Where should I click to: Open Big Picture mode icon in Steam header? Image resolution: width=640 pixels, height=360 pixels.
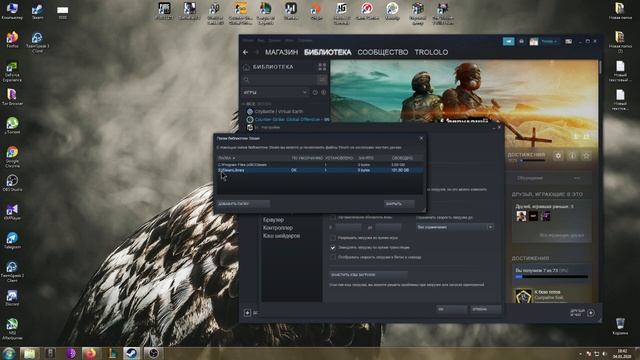coord(569,41)
